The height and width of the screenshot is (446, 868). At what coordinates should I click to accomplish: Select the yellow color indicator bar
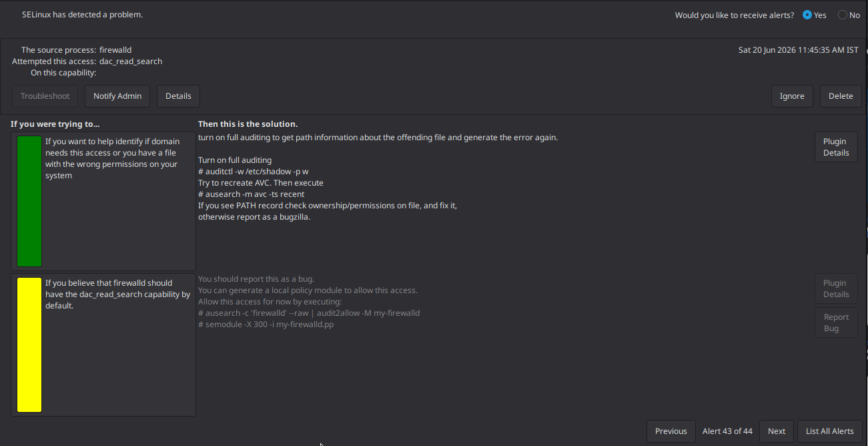[29, 345]
